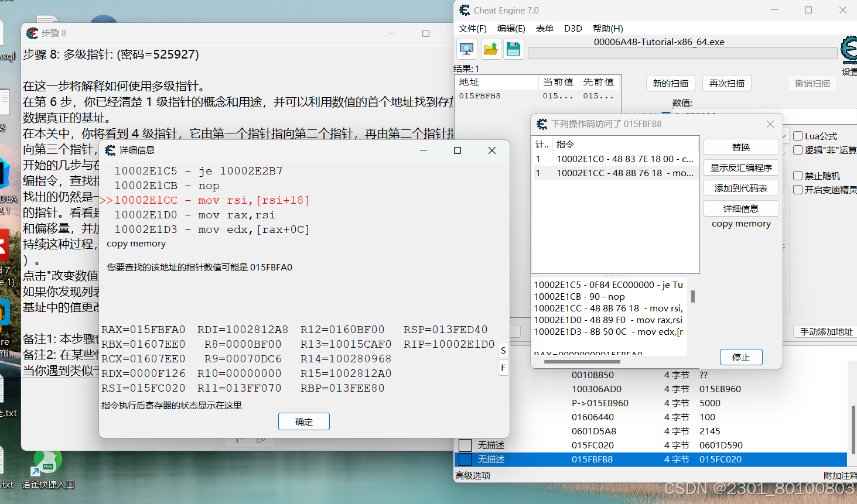This screenshot has width=857, height=504.
Task: Click the process name 00006A48-Tutorial-x86_64.exe label
Action: click(659, 42)
